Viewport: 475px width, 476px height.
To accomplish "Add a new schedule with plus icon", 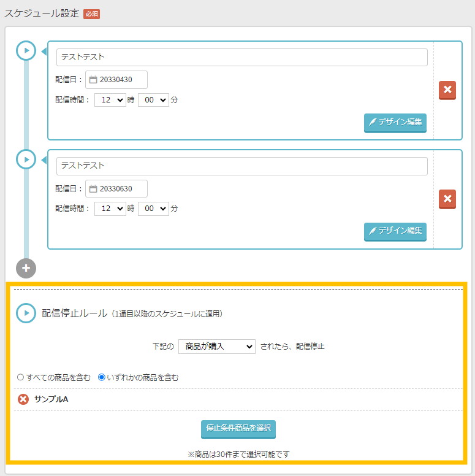I will (26, 269).
